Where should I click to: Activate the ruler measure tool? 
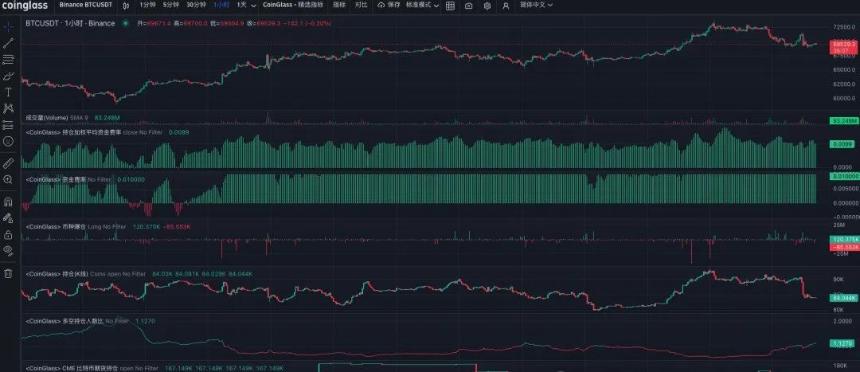tap(8, 163)
